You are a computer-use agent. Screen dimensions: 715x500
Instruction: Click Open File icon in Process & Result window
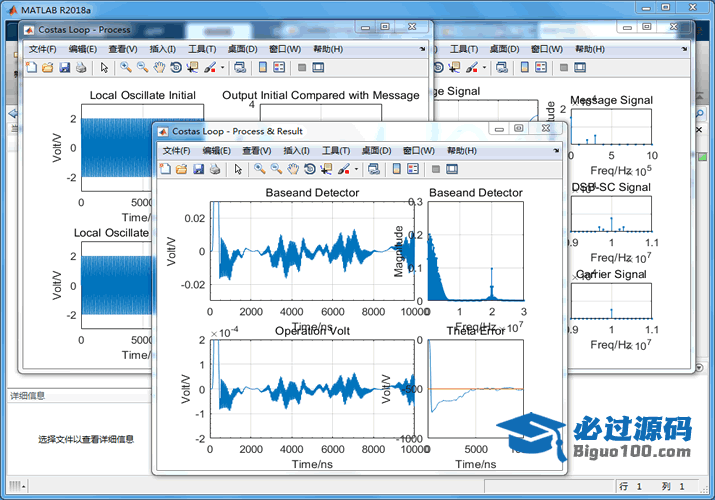(x=181, y=169)
